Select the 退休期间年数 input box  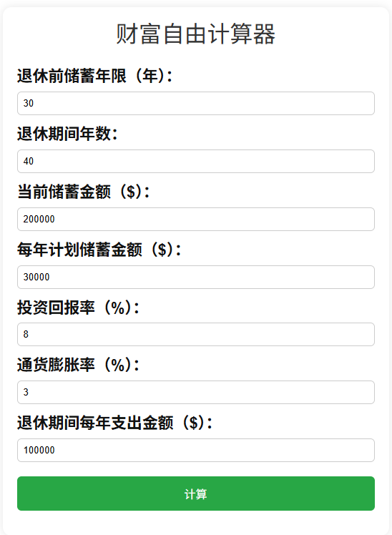(196, 161)
